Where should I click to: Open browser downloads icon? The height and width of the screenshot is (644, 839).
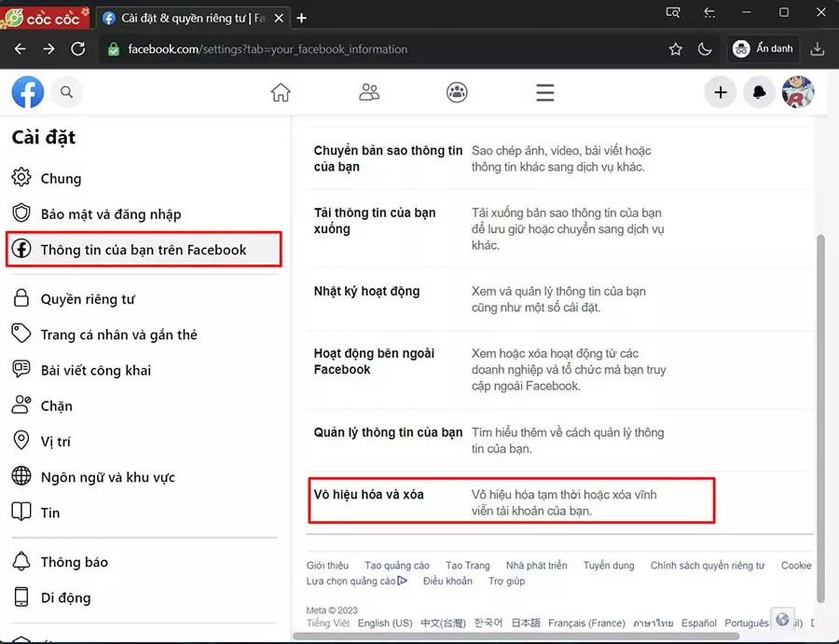tap(817, 49)
